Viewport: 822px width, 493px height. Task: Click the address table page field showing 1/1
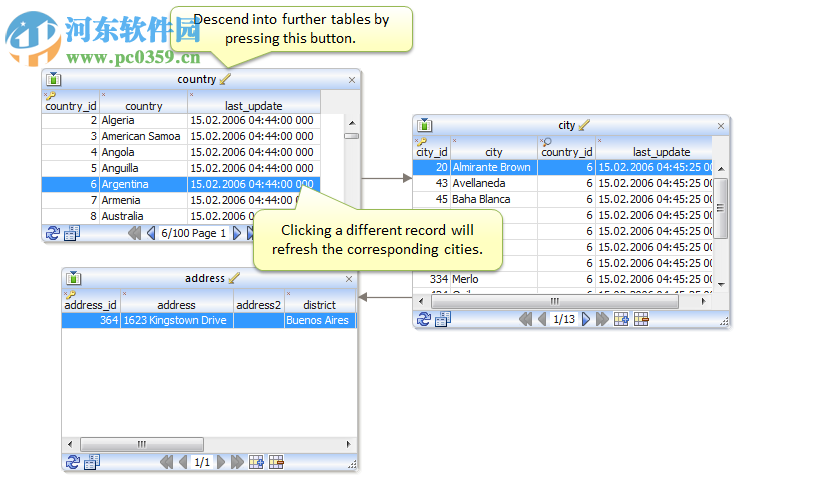click(202, 462)
